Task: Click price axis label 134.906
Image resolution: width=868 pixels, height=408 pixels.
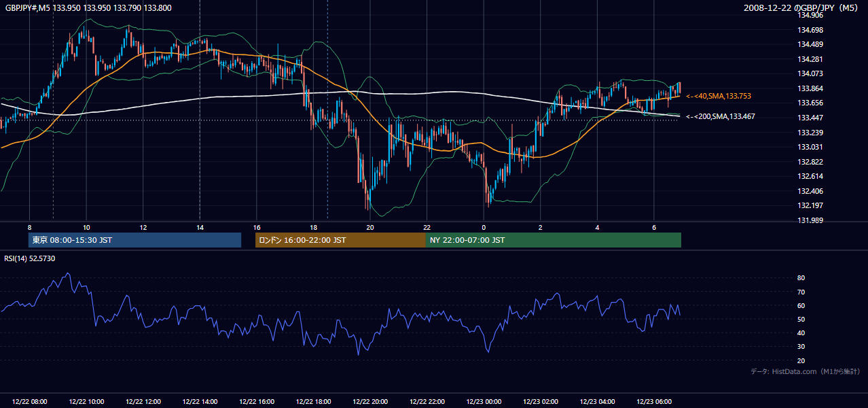Action: [x=810, y=15]
